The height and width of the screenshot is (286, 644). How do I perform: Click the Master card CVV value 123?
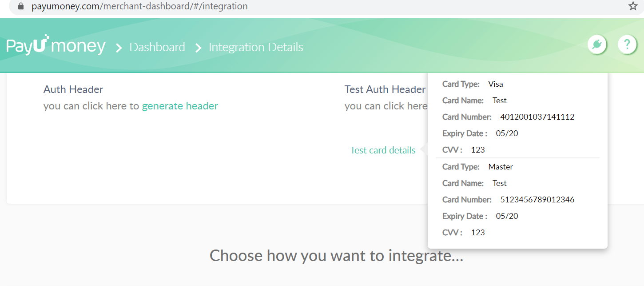click(478, 233)
